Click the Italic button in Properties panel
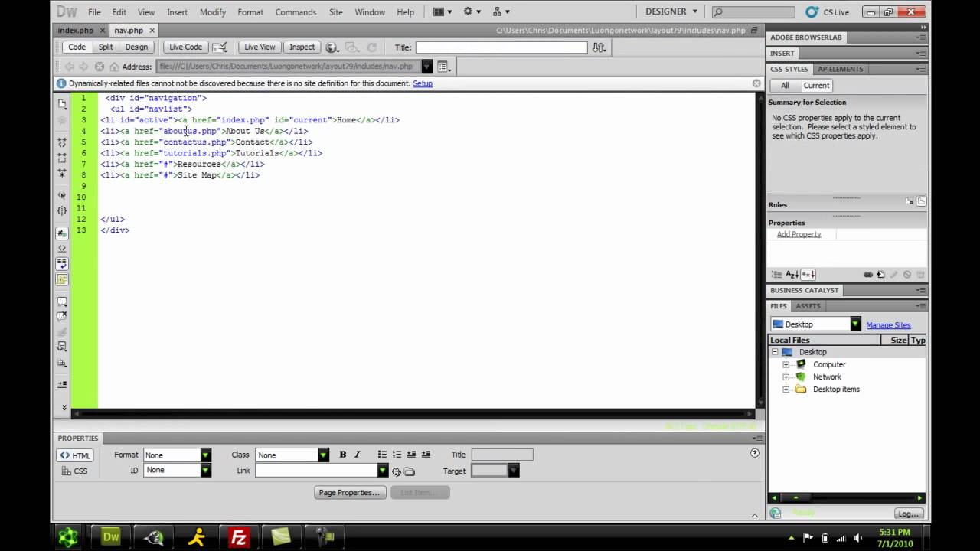The image size is (980, 551). pyautogui.click(x=357, y=455)
